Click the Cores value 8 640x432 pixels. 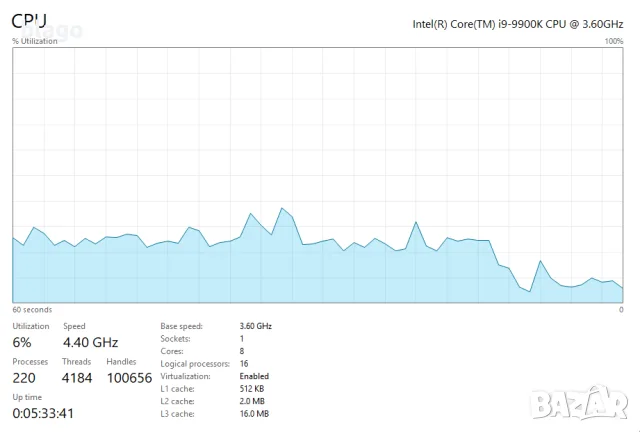tap(242, 351)
